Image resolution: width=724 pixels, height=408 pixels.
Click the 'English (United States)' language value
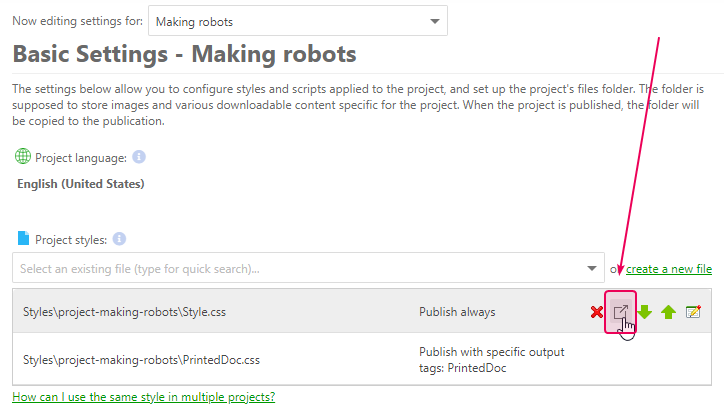click(x=81, y=184)
